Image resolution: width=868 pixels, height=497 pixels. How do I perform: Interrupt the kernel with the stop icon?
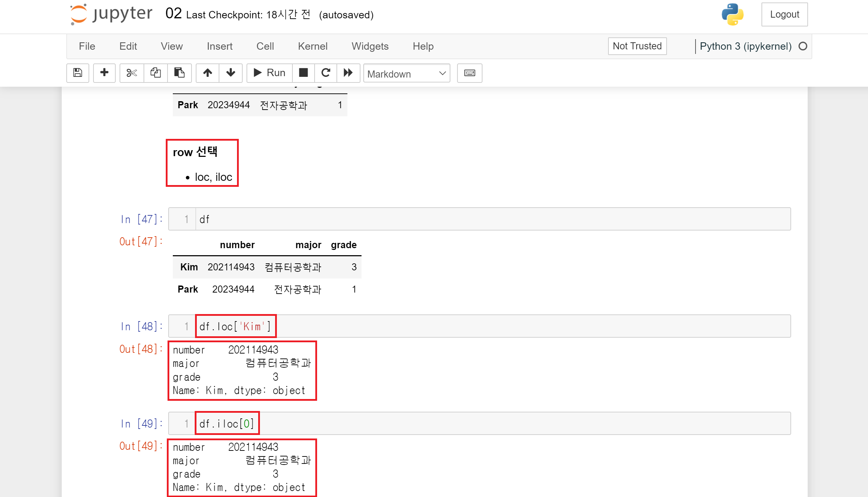tap(303, 73)
